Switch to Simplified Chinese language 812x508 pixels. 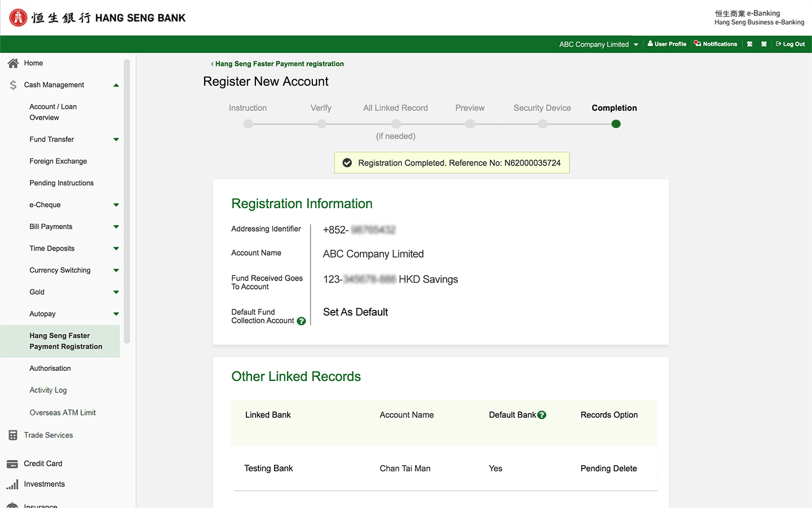(x=764, y=44)
